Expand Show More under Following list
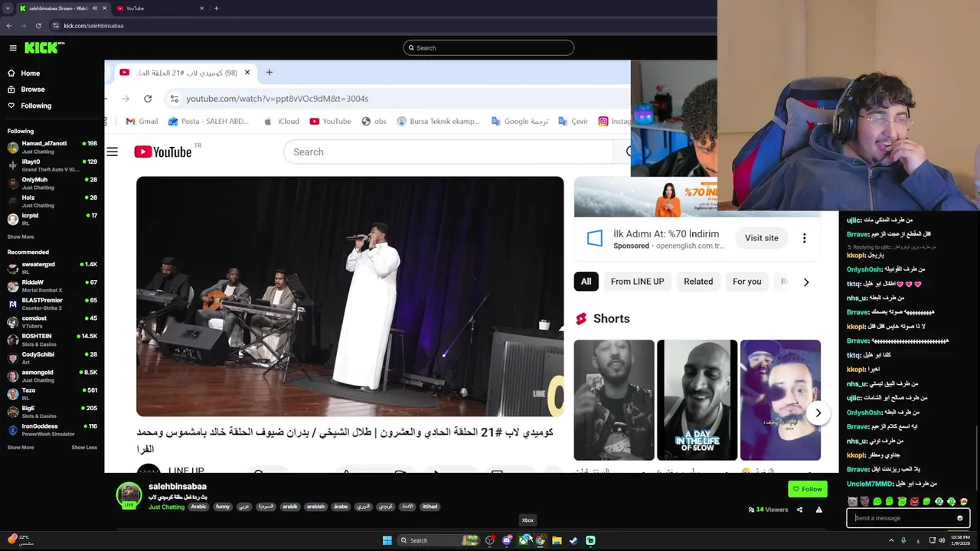Image resolution: width=980 pixels, height=551 pixels. pos(21,236)
